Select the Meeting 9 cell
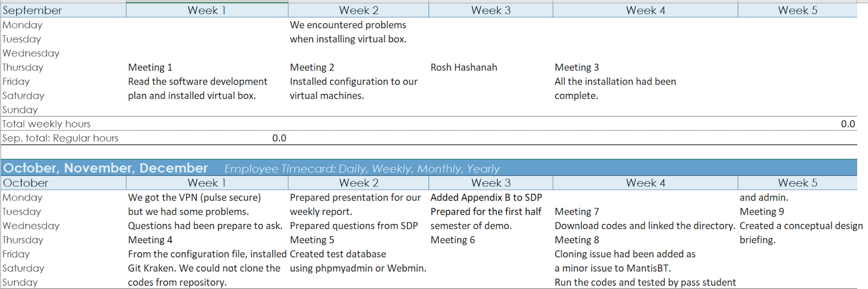868x289 pixels. coord(762,211)
